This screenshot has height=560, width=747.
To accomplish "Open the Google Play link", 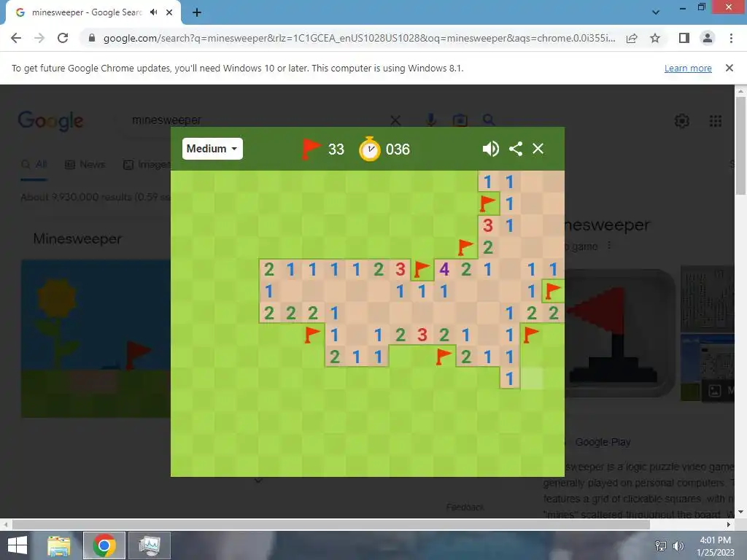I will [603, 442].
